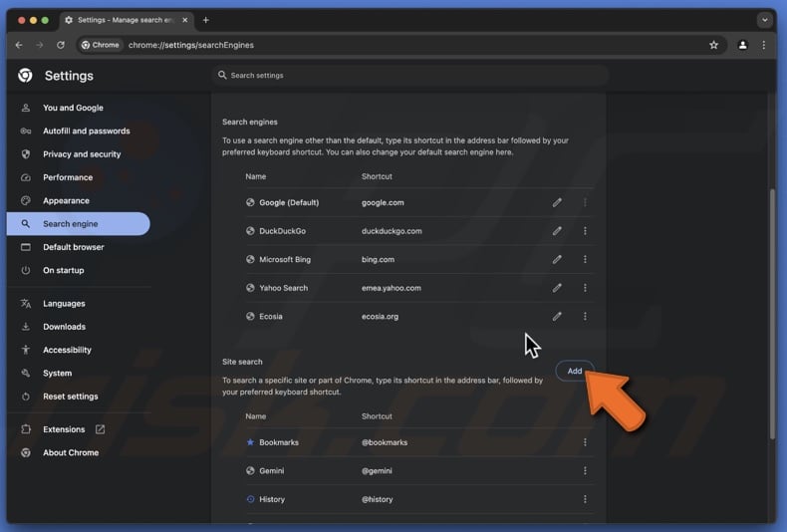
Task: Select Appearance in the sidebar
Action: 66,200
